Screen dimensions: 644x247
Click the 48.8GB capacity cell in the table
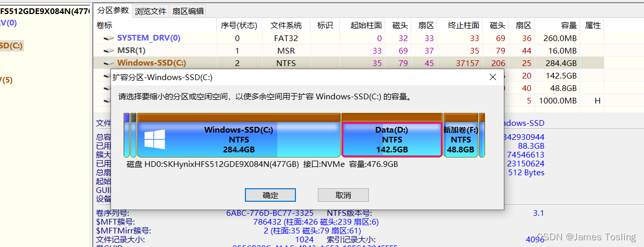(x=564, y=88)
